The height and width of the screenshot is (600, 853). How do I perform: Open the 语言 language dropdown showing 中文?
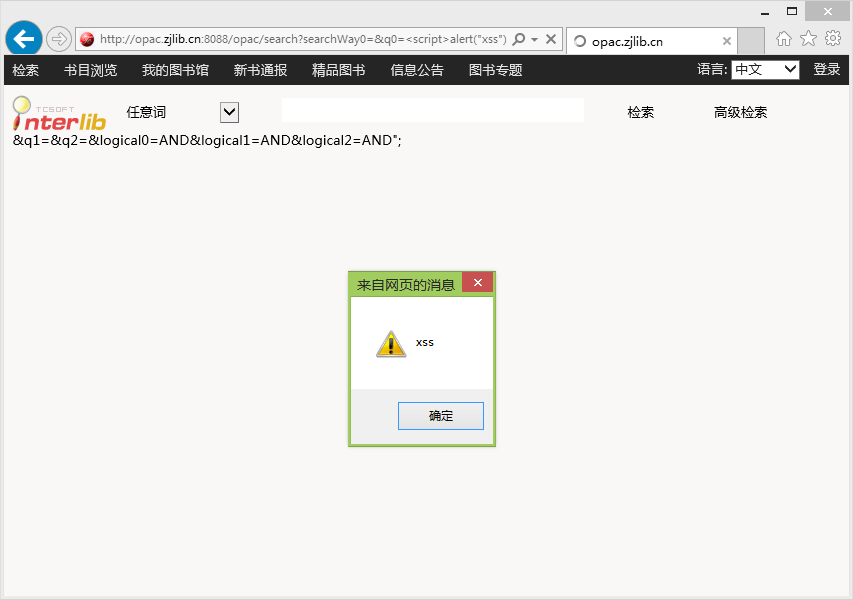click(765, 70)
